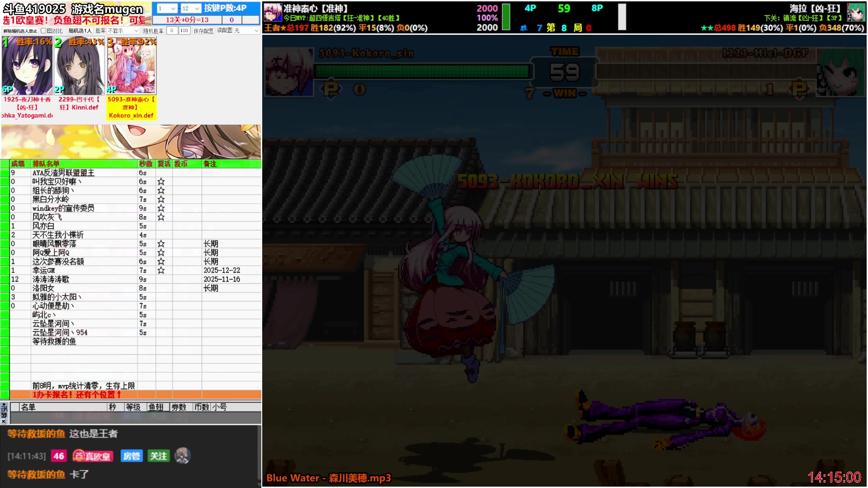Click the 海拉 avatar in top-right banner

point(856,13)
